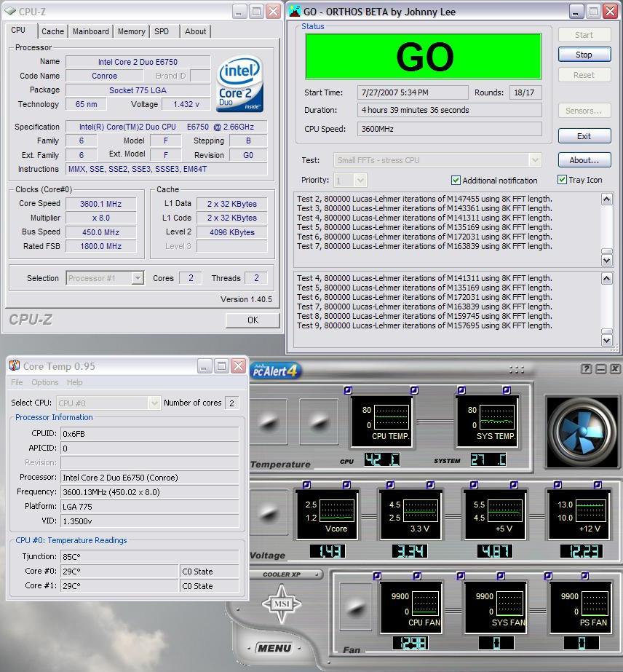Switch to the Memory tab in CPU-Z
The image size is (623, 672).
pyautogui.click(x=131, y=31)
